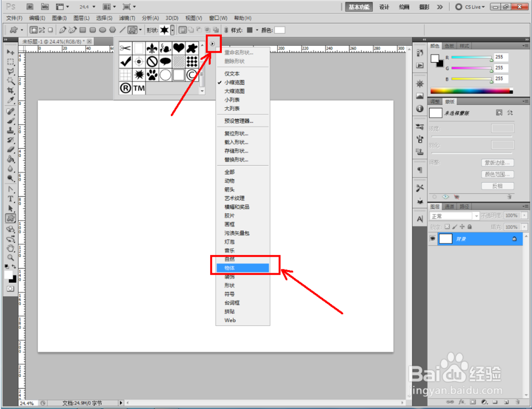
Task: Open the Paragraph panel icon
Action: (420, 170)
